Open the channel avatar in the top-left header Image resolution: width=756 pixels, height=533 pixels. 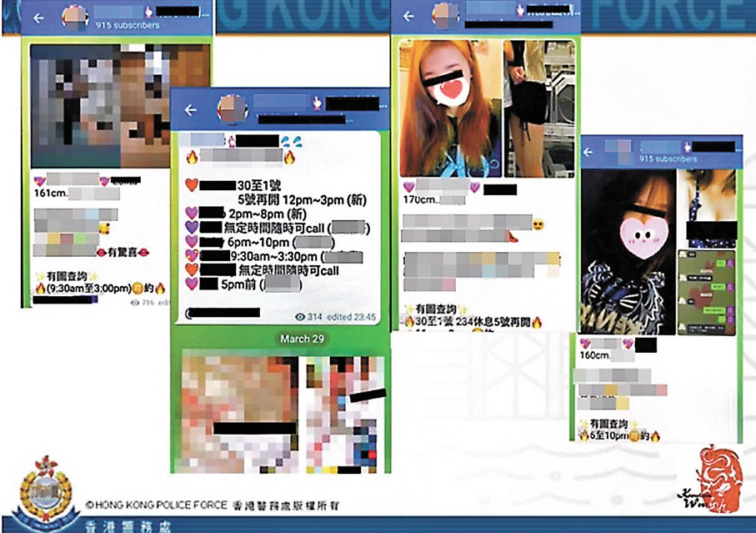pos(73,15)
